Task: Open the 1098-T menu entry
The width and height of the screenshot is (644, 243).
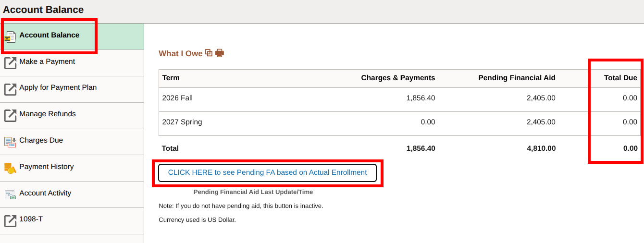Action: coord(72,221)
